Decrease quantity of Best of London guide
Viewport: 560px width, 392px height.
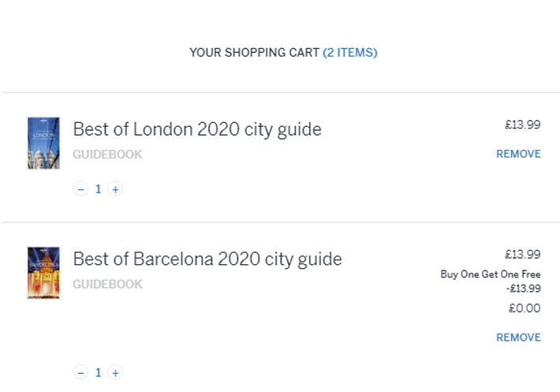point(80,189)
